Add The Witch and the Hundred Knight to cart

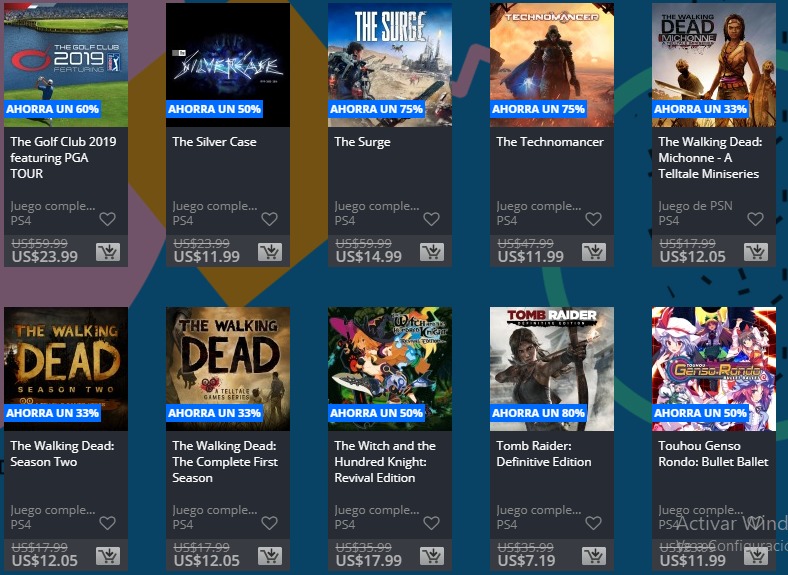tap(432, 556)
